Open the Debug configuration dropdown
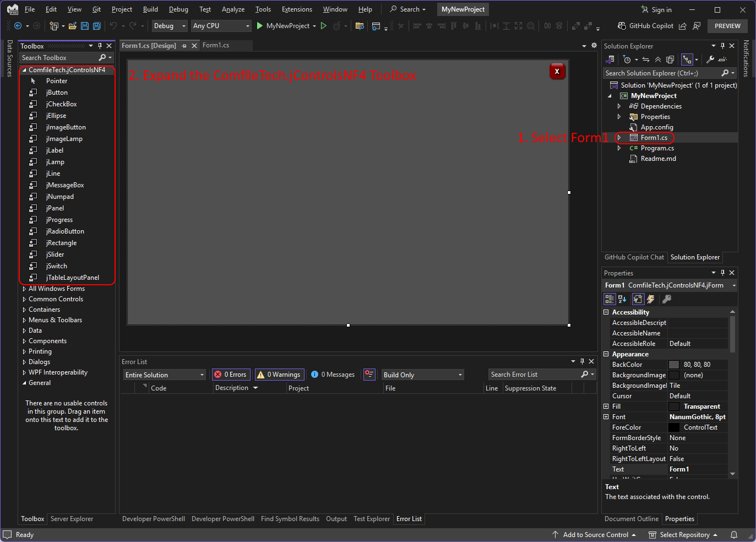 click(x=170, y=26)
